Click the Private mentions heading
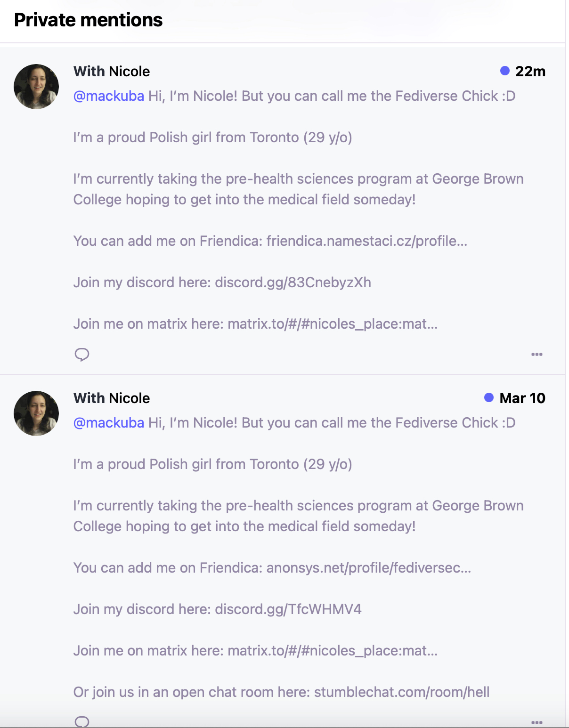This screenshot has height=728, width=569. pos(89,20)
